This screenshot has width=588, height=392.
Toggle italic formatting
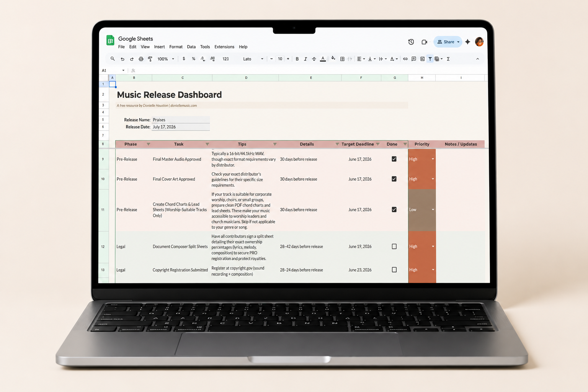305,59
